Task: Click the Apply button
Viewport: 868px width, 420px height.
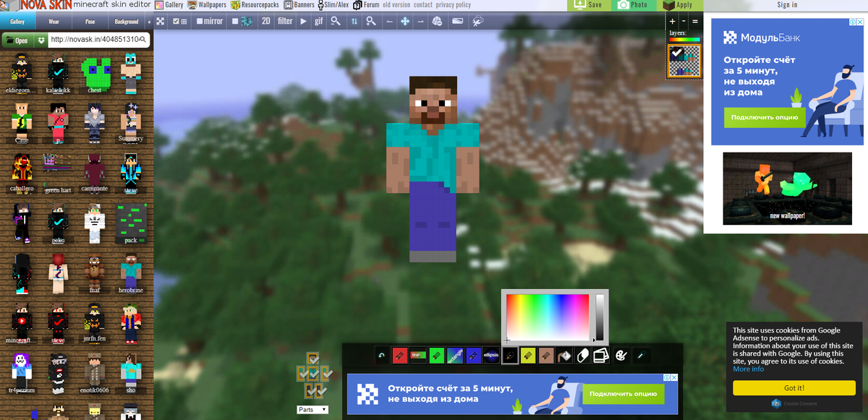Action: pyautogui.click(x=679, y=5)
